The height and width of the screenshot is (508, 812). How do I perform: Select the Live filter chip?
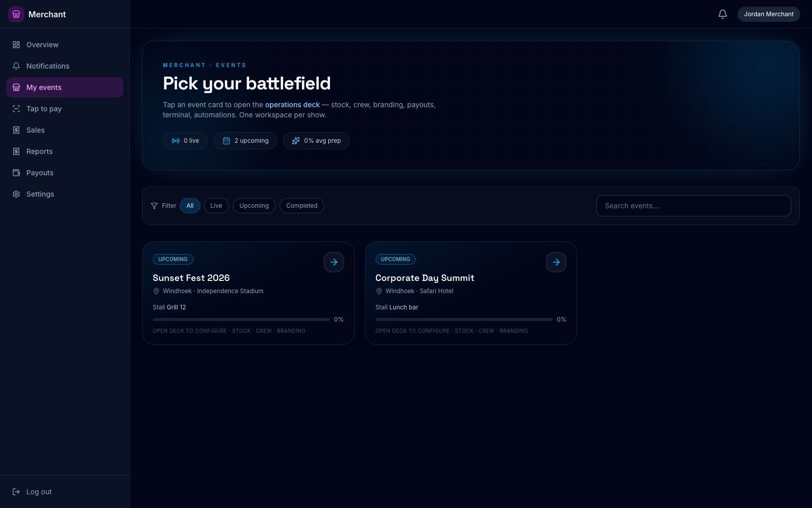[216, 206]
